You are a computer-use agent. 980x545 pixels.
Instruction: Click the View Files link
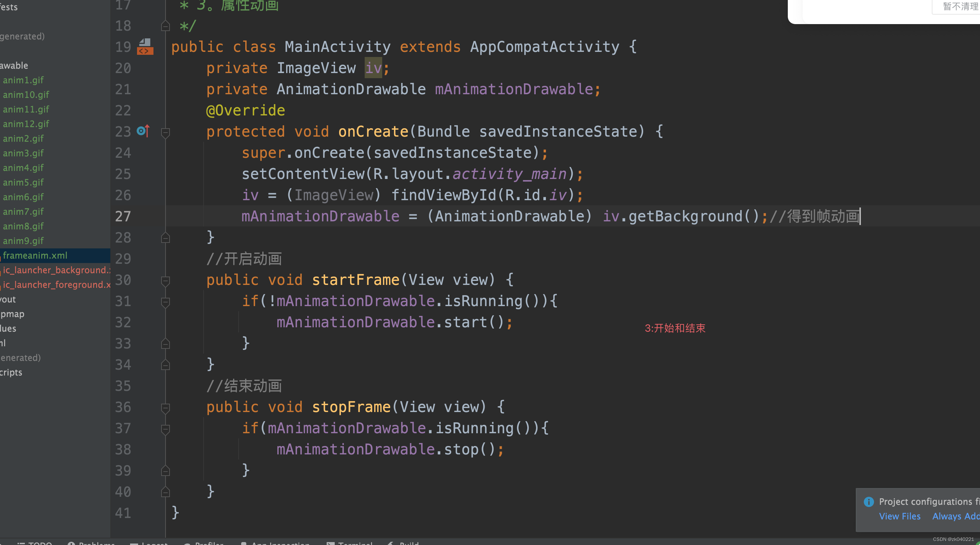899,516
